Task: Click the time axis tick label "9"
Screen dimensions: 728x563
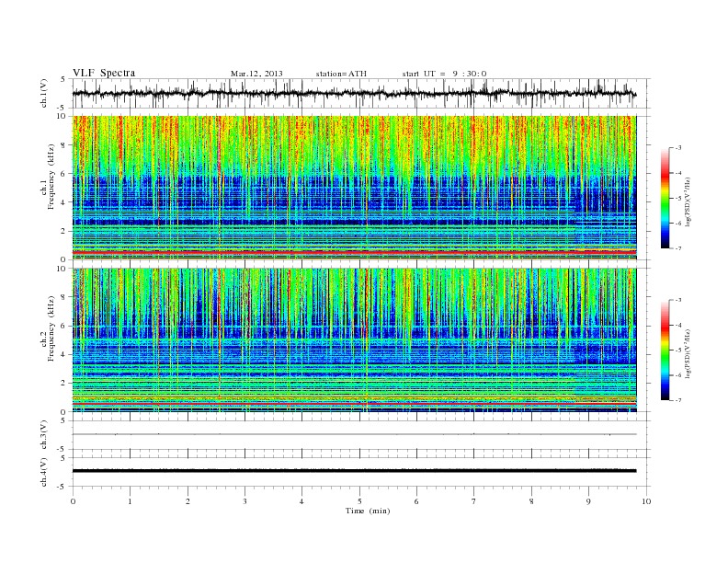Action: click(x=588, y=501)
